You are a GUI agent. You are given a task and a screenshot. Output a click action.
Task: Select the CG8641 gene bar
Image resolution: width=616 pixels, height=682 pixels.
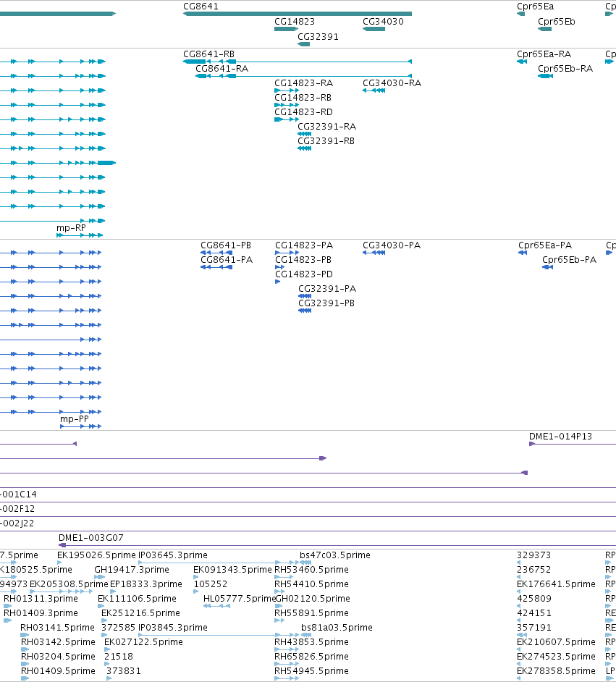point(298,14)
